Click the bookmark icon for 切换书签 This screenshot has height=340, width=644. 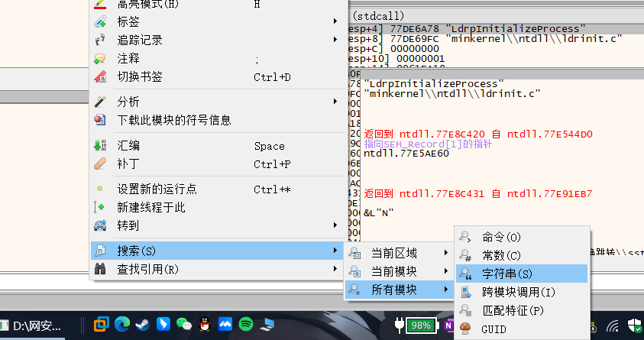point(100,77)
